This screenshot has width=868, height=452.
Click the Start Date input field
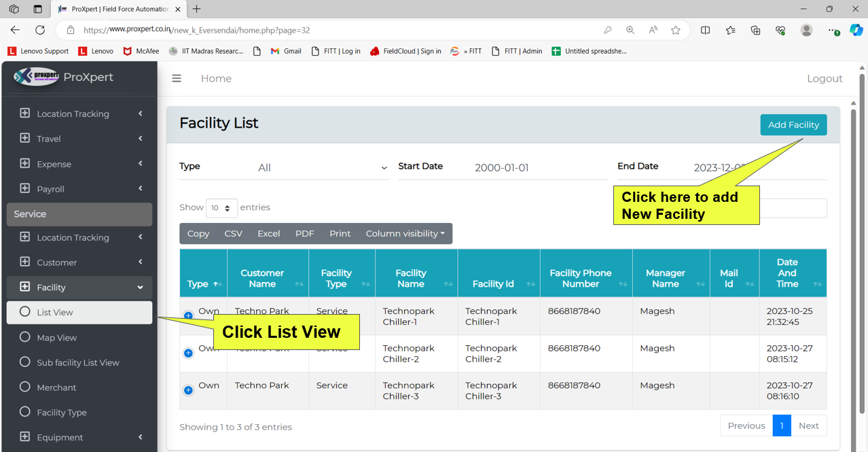click(537, 168)
